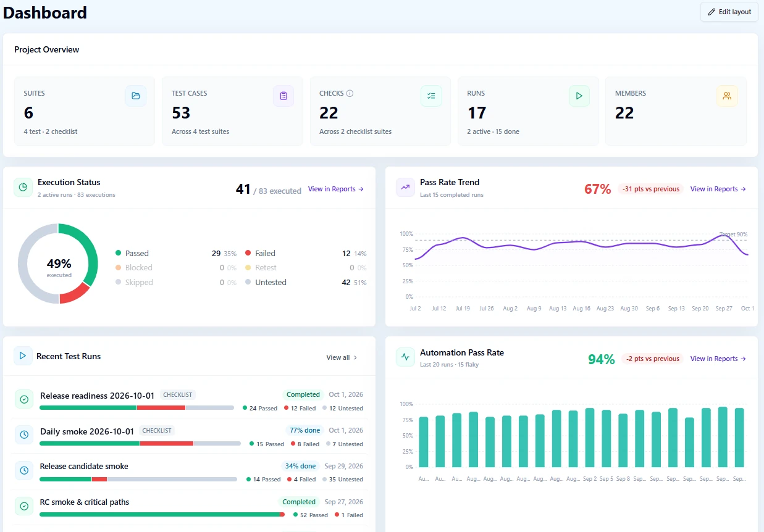Click the Oct 1 label on trend chart
This screenshot has width=764, height=532.
[x=747, y=308]
